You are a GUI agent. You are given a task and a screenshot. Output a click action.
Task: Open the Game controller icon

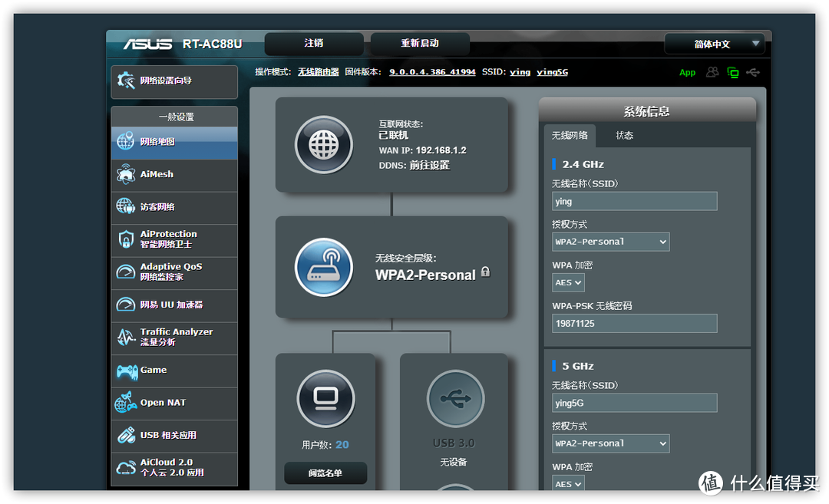[127, 371]
